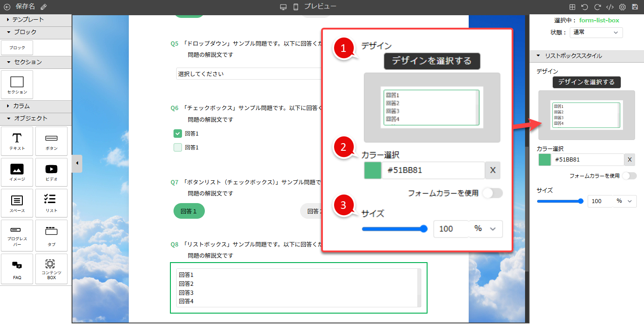This screenshot has height=327, width=644.
Task: Select the テキスト object tool
Action: [x=17, y=141]
